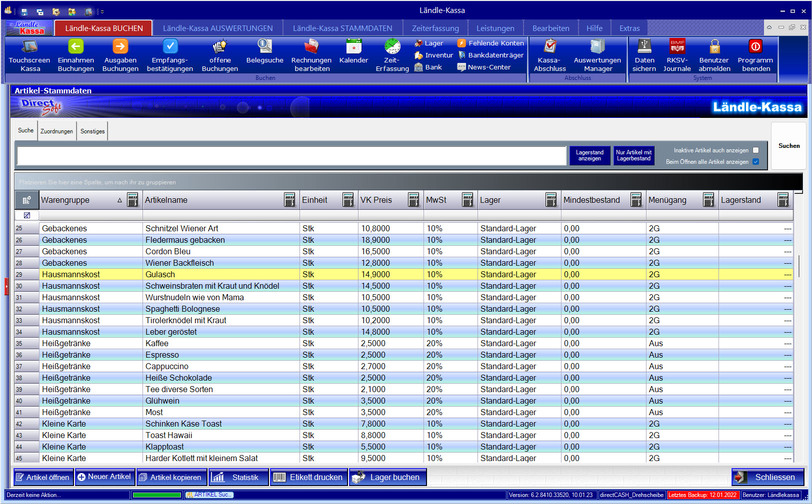Open Lager in ribbon
Viewport: 812px width, 504px height.
pyautogui.click(x=429, y=43)
